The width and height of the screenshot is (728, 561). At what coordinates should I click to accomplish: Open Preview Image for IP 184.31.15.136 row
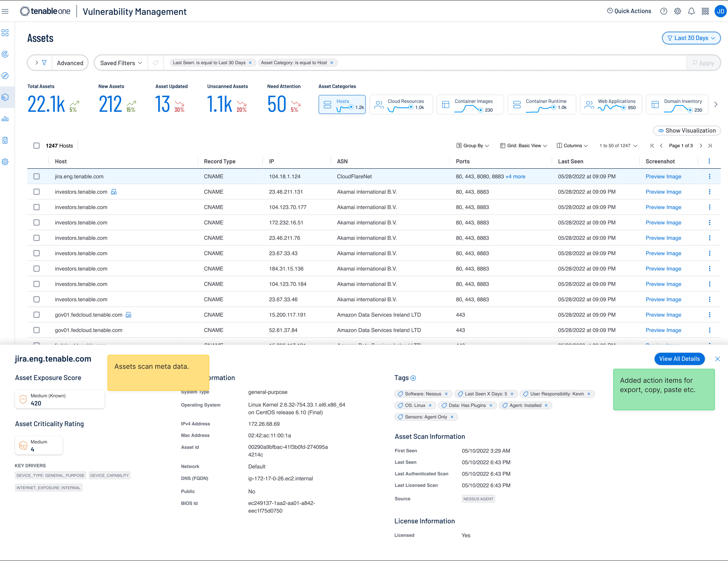click(x=663, y=269)
